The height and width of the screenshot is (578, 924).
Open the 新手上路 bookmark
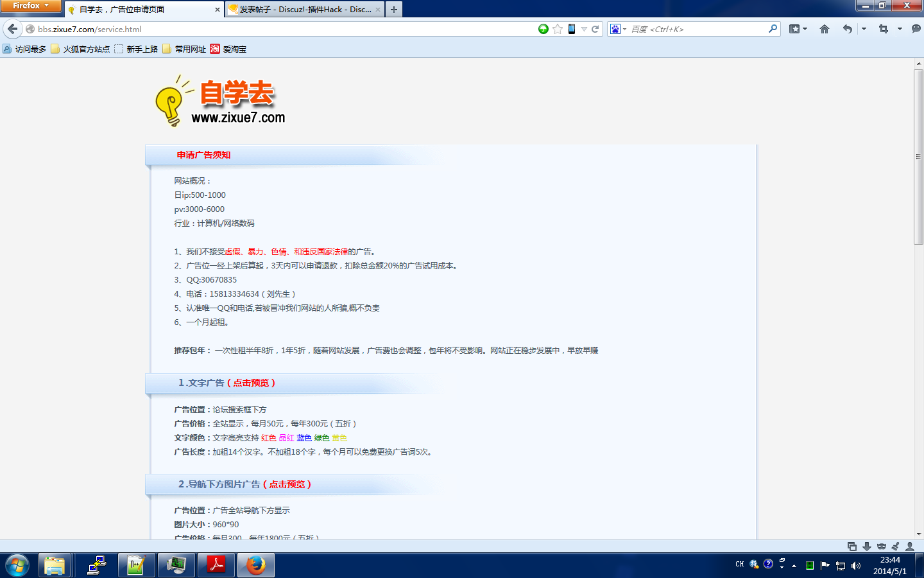(x=136, y=49)
